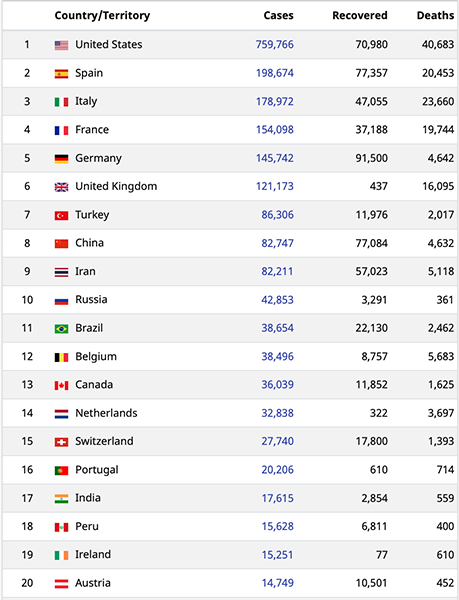Sort by the Recovered column header
The image size is (459, 600).
(360, 15)
